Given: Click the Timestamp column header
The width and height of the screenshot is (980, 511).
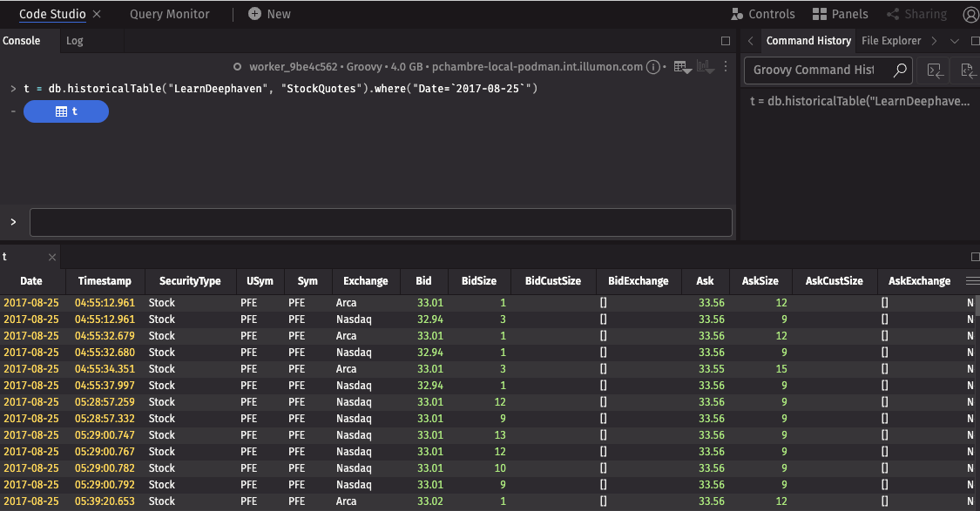Looking at the screenshot, I should pos(105,281).
